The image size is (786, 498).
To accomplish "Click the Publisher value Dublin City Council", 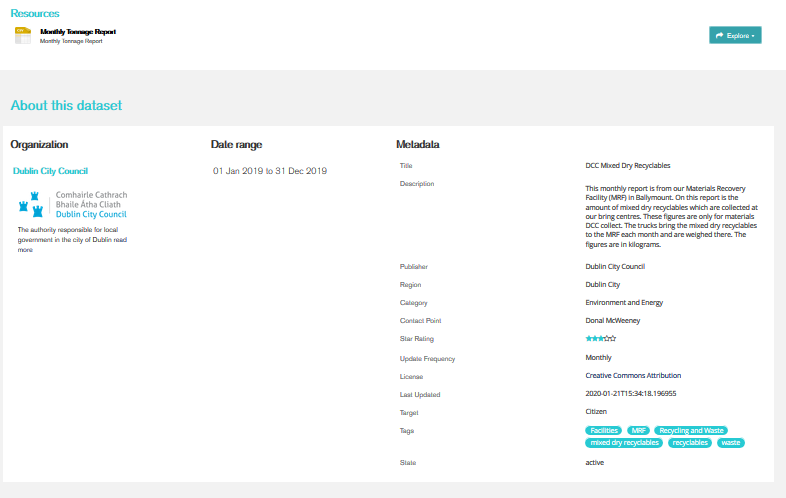I will point(615,267).
